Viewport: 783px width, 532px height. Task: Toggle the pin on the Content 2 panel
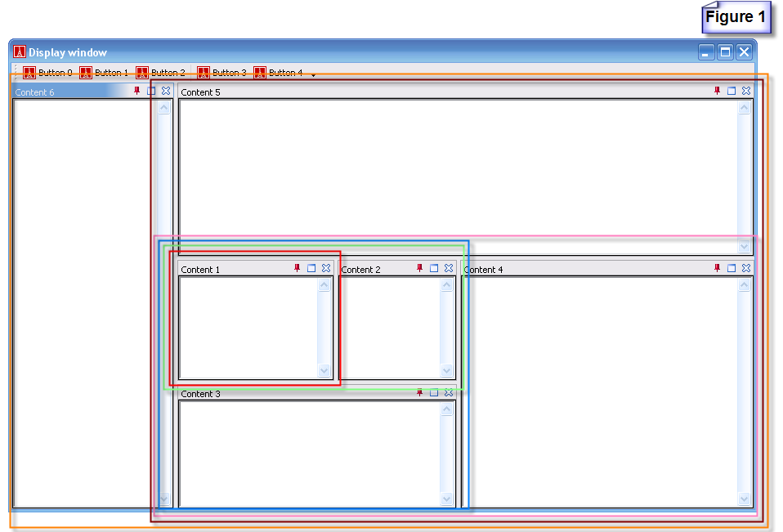coord(419,268)
